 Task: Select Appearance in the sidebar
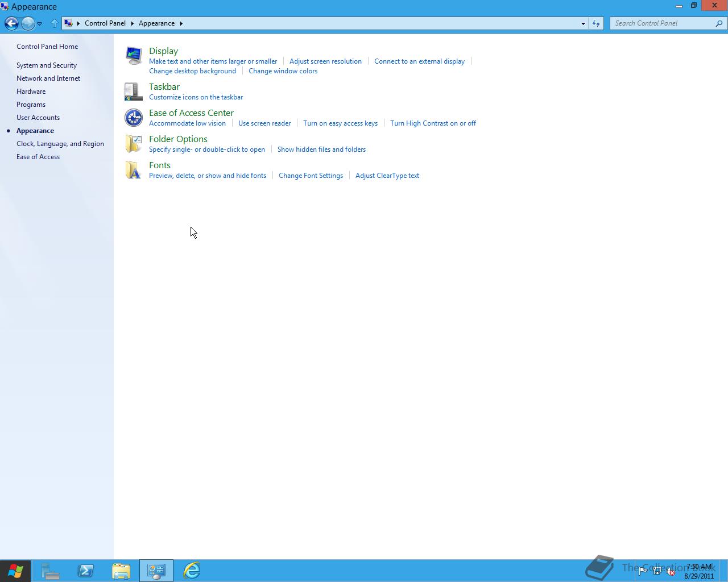tap(35, 131)
